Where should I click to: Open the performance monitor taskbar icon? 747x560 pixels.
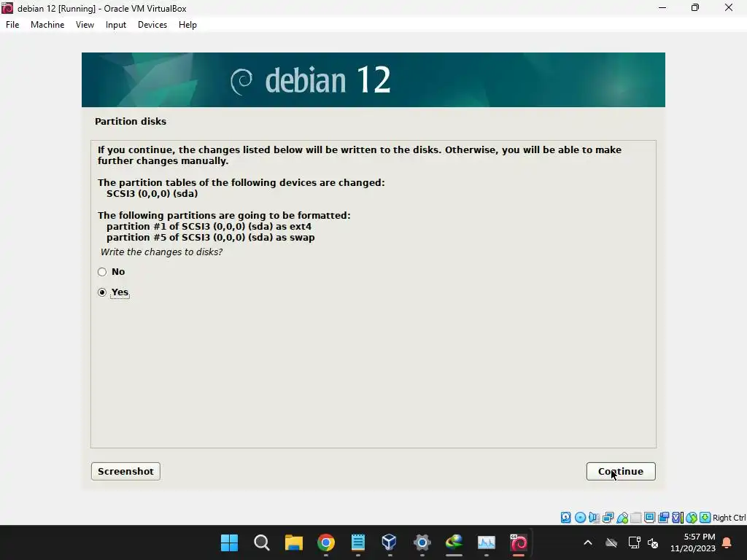487,542
